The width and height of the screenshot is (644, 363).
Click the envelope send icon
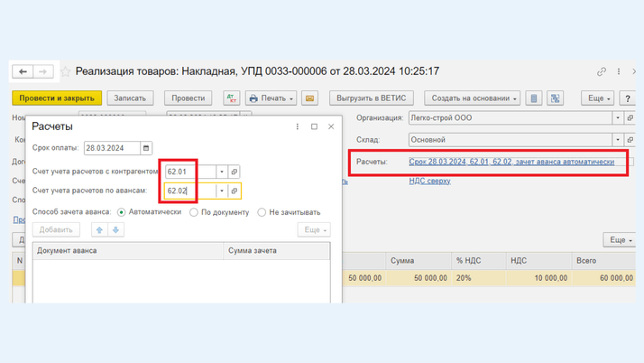[x=309, y=98]
